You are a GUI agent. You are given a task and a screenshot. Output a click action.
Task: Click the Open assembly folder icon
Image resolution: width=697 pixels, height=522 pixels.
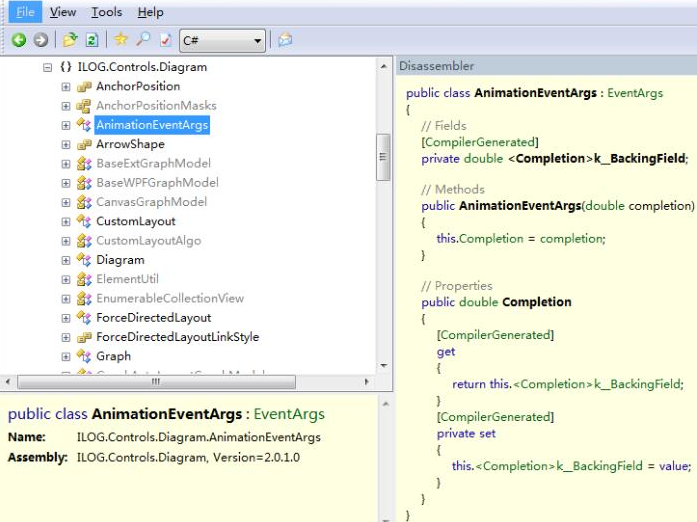(x=70, y=40)
